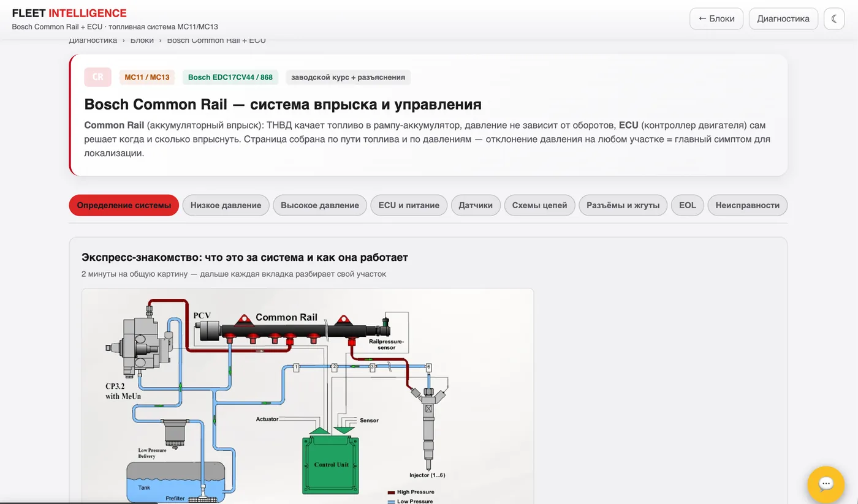Click the PCV label in diagram
This screenshot has width=858, height=504.
[x=202, y=315]
